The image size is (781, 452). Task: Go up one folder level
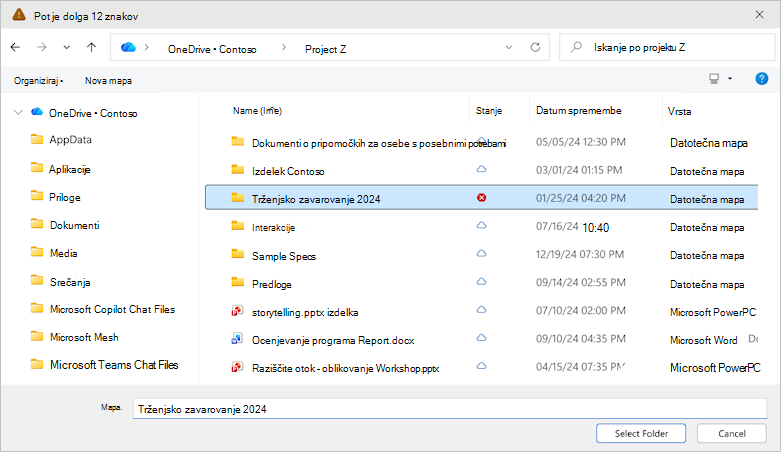click(x=91, y=47)
